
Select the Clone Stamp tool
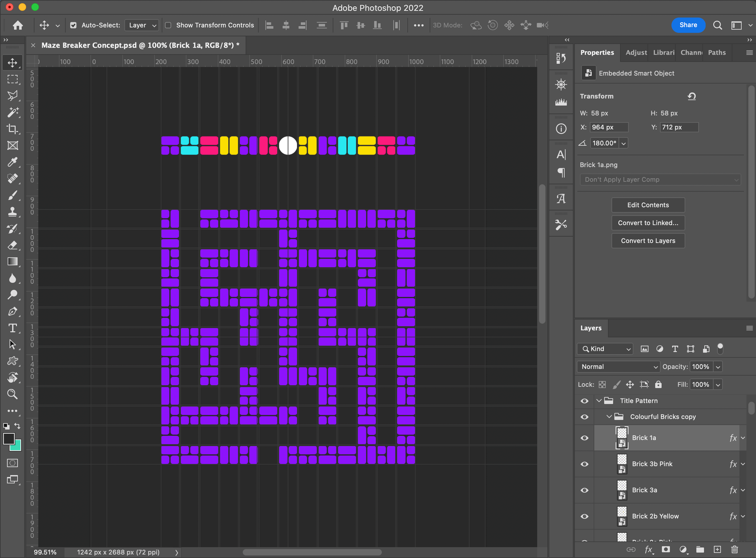(x=12, y=212)
